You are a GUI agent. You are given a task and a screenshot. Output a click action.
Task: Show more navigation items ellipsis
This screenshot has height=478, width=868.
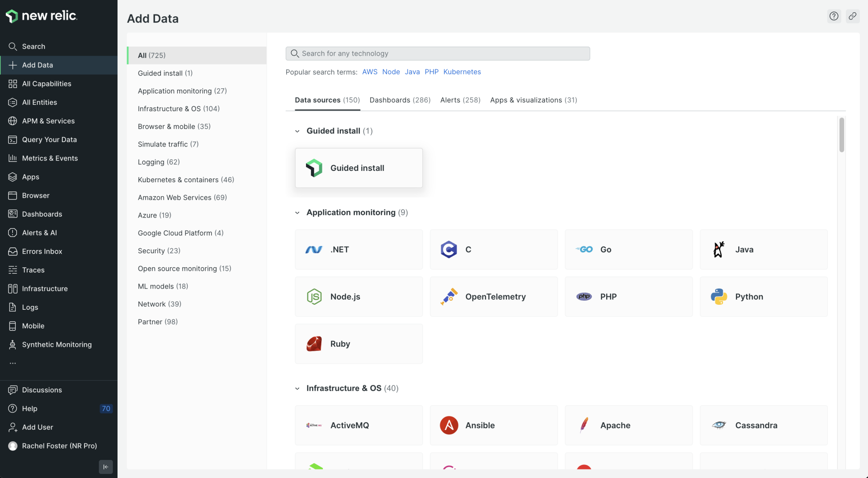[13, 363]
